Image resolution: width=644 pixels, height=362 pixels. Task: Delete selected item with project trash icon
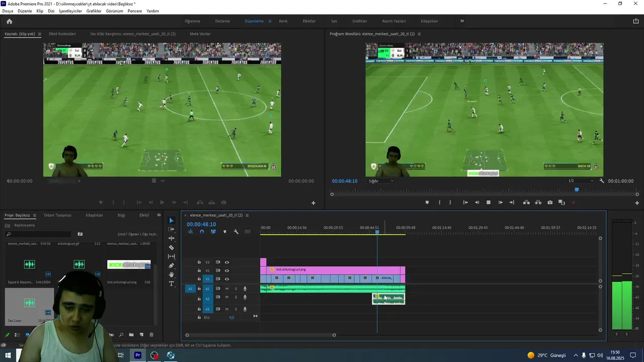(x=151, y=335)
